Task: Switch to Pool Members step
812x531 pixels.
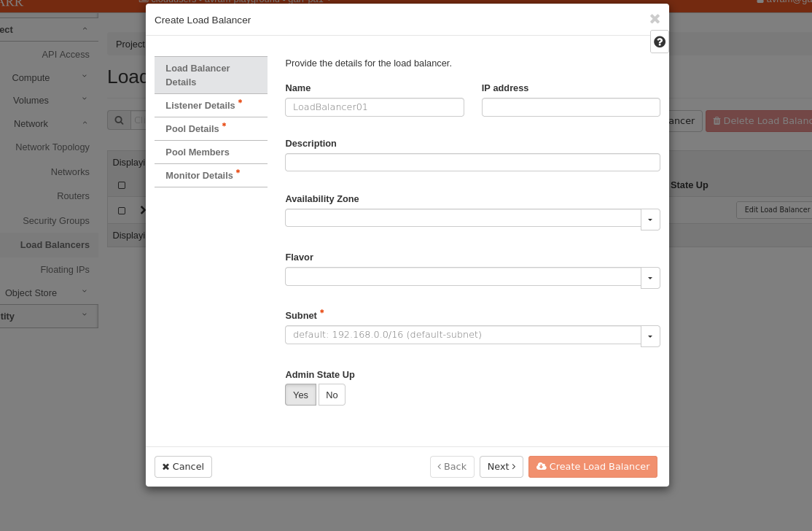Action: [x=198, y=152]
